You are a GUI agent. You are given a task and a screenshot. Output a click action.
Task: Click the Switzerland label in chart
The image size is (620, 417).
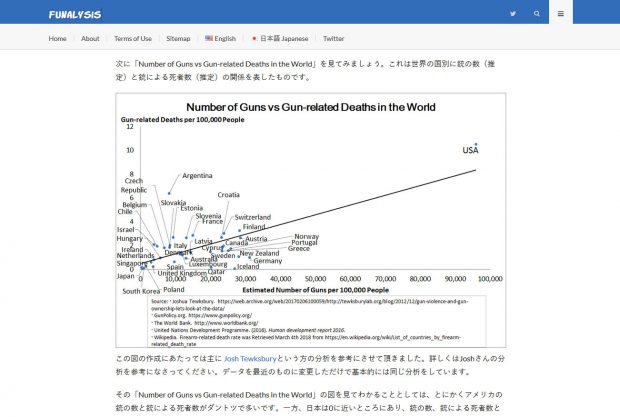tap(253, 217)
